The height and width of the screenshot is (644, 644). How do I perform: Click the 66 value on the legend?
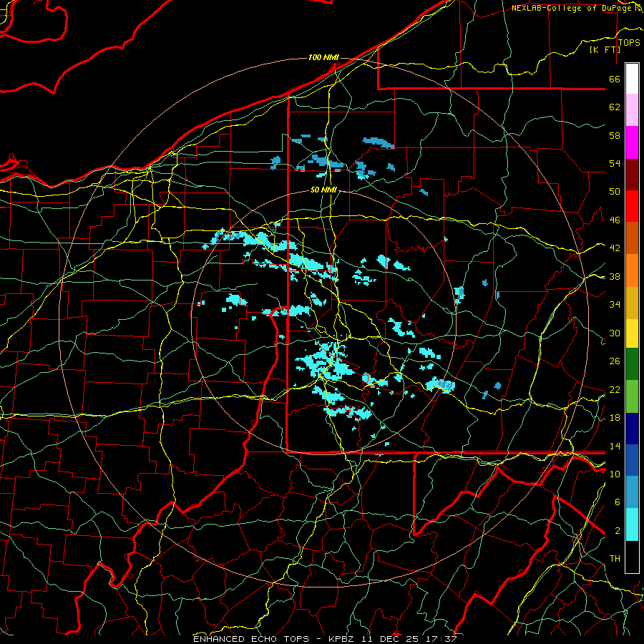click(615, 79)
